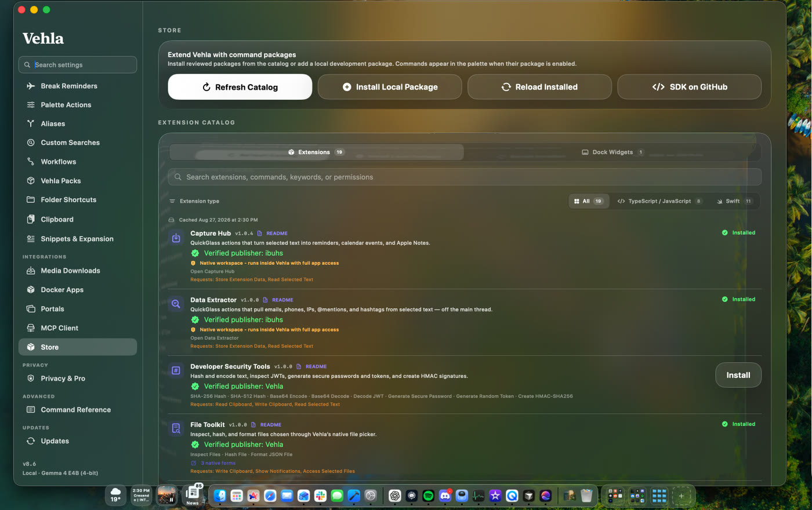Open Xcode from the Dock
This screenshot has width=812, height=510.
[354, 496]
